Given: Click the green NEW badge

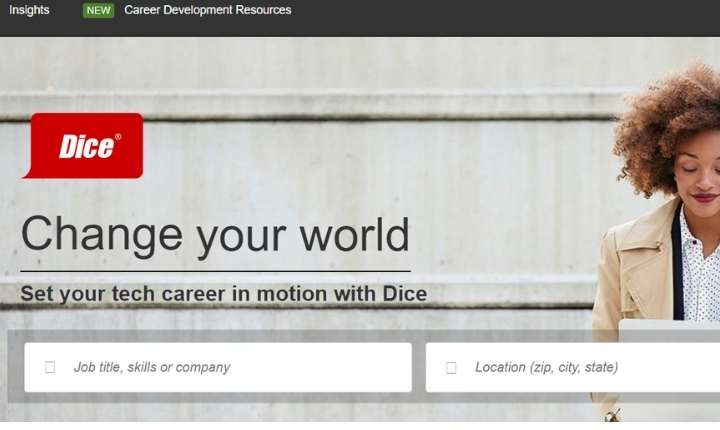Looking at the screenshot, I should pos(98,11).
